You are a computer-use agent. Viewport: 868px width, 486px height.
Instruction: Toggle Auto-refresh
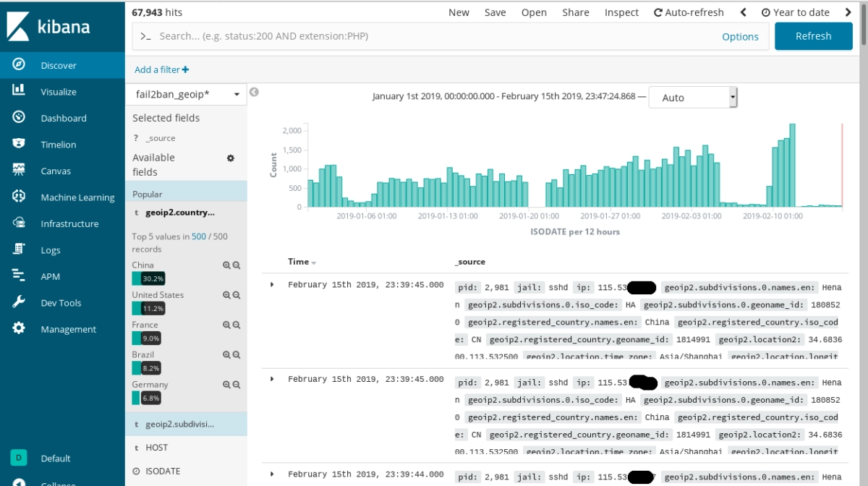(x=689, y=12)
